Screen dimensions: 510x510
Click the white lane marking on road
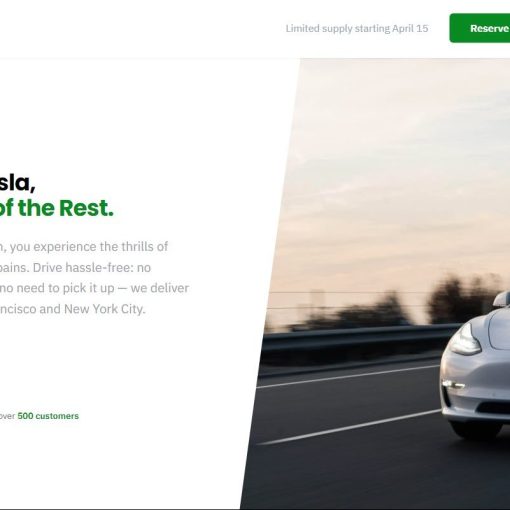click(x=349, y=427)
